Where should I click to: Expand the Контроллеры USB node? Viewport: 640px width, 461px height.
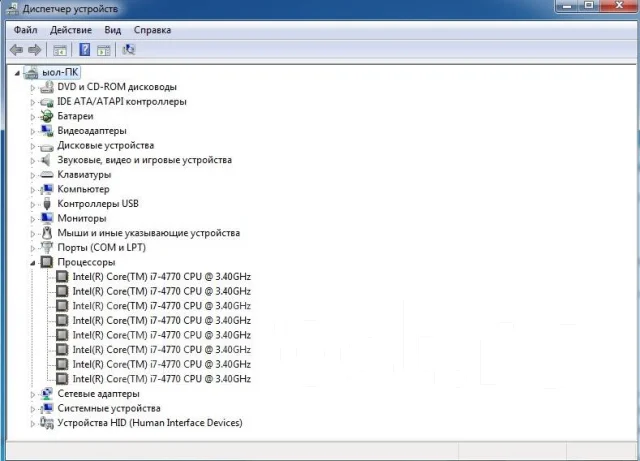[x=33, y=204]
